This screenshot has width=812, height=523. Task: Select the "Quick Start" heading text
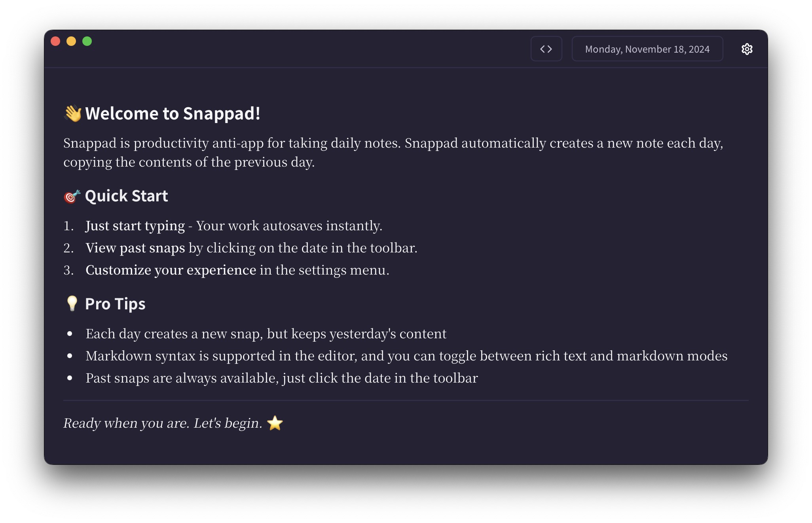(x=126, y=195)
